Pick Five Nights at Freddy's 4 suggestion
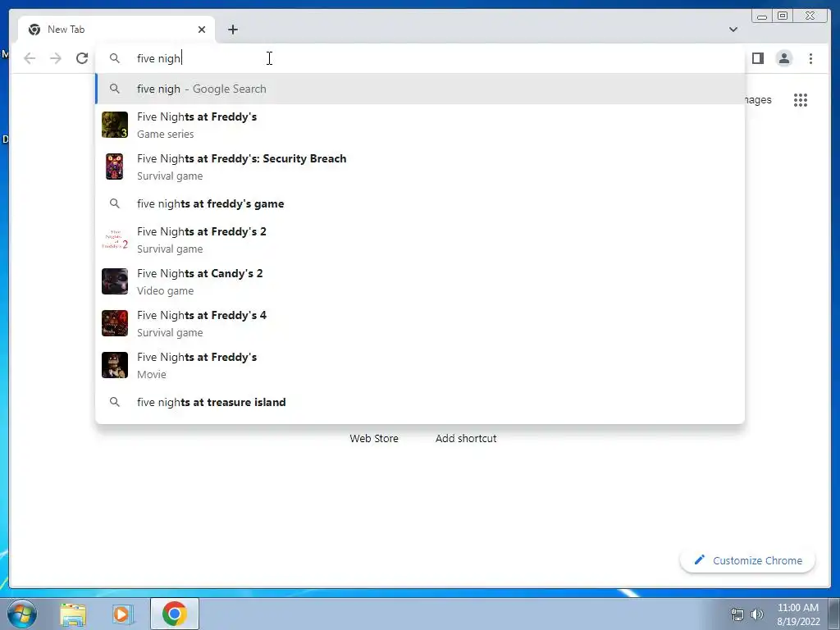Viewport: 840px width, 630px height. point(420,323)
